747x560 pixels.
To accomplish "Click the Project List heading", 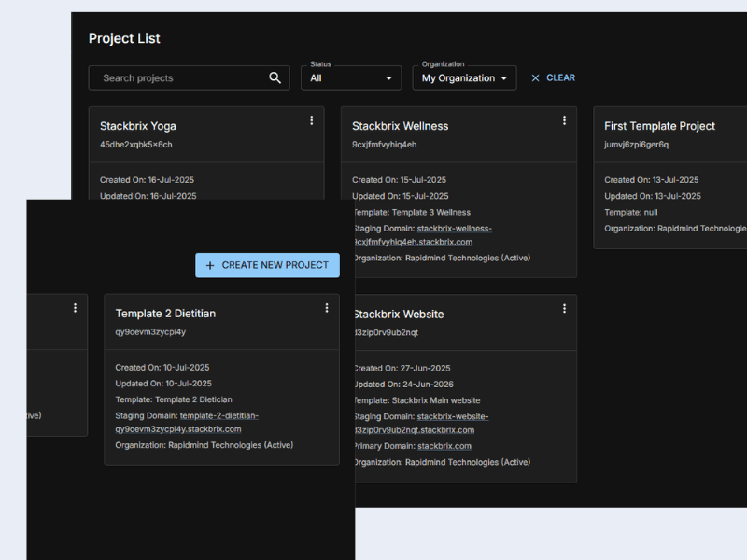I will [124, 38].
